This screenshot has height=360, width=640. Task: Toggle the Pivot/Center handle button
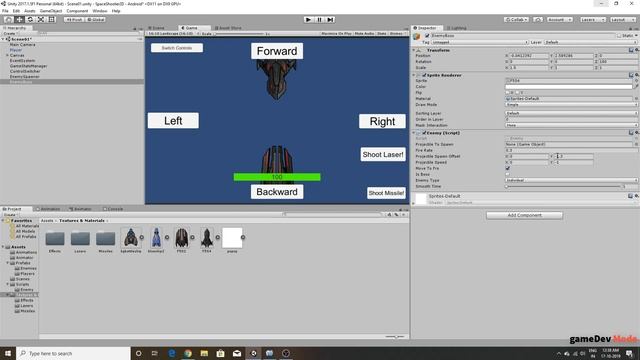(74, 20)
